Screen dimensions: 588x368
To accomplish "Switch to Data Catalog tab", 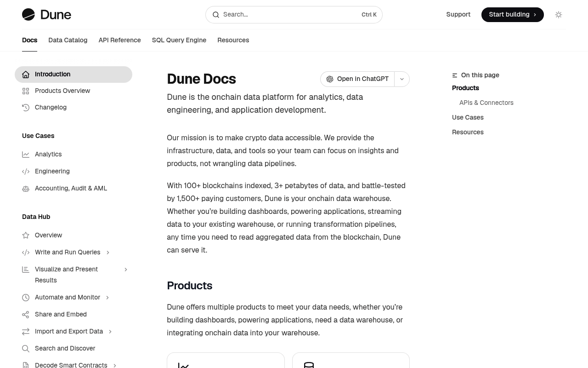I will point(68,40).
